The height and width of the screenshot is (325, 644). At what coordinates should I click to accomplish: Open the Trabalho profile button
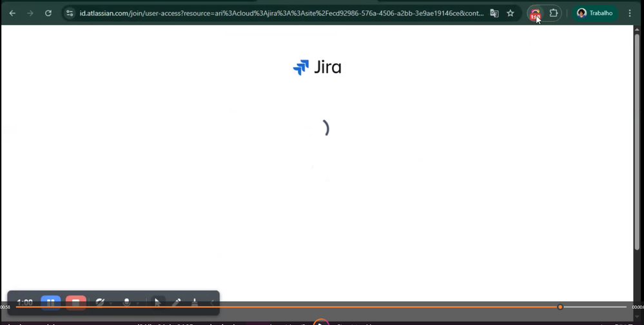click(595, 13)
